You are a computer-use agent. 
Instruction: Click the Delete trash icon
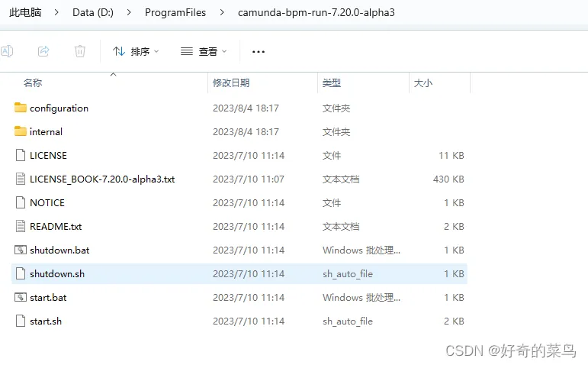tap(80, 51)
